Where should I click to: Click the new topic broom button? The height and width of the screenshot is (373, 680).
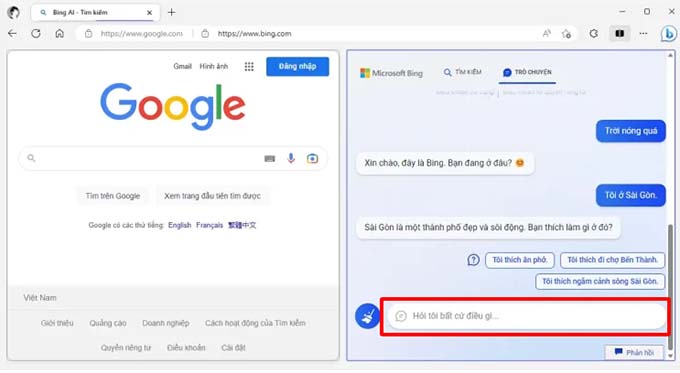[x=367, y=316]
